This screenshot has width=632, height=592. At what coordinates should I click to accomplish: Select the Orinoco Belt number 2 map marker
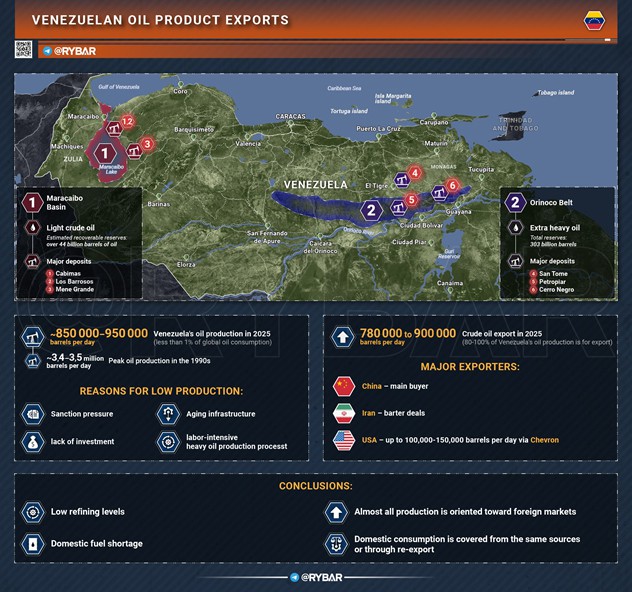point(372,210)
